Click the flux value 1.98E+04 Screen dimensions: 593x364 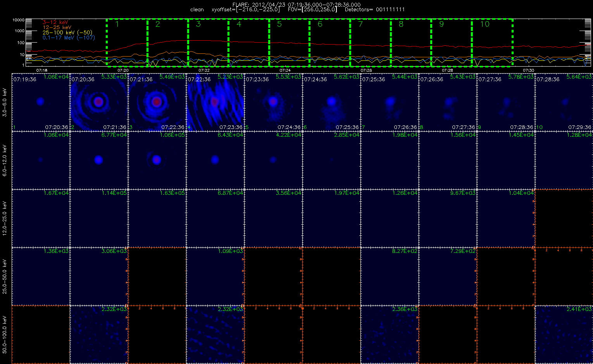pos(405,135)
